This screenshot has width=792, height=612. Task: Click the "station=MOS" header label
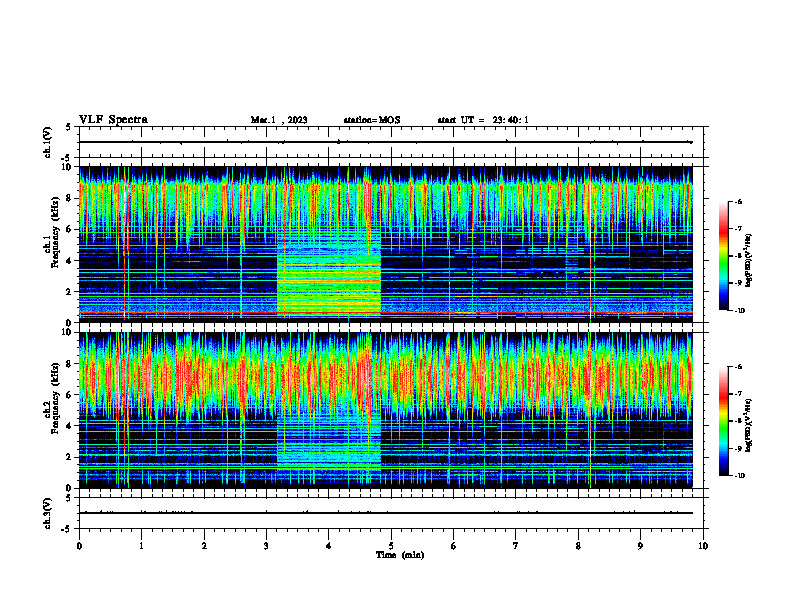[372, 120]
